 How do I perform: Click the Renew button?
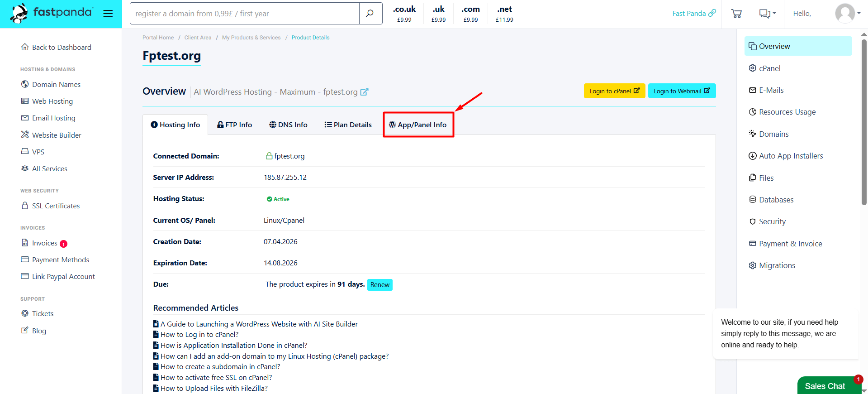(380, 284)
